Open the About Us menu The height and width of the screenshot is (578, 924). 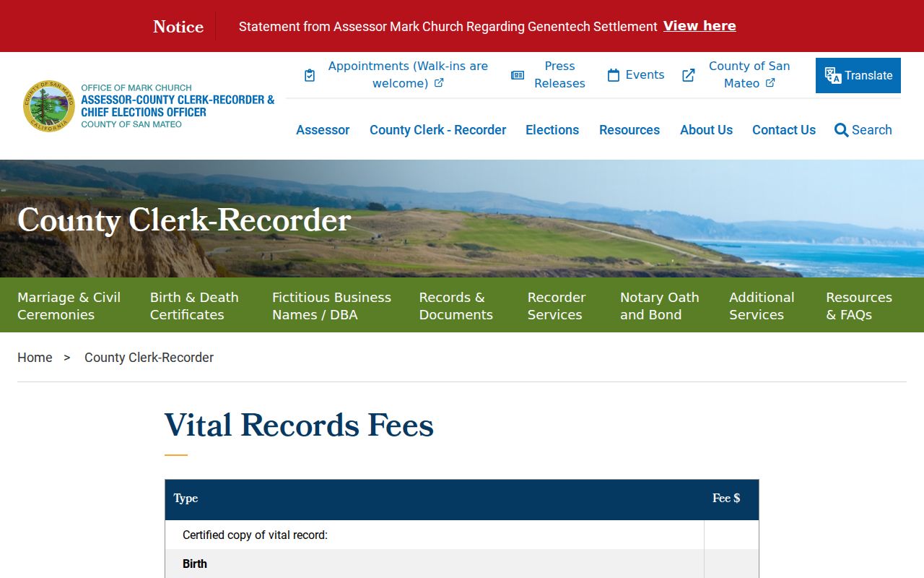click(706, 130)
